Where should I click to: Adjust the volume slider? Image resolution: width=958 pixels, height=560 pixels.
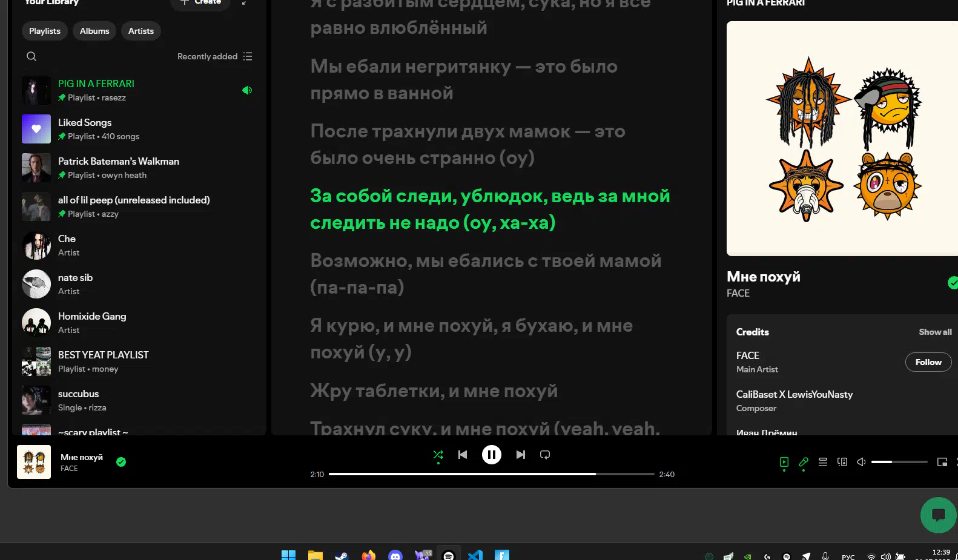899,462
